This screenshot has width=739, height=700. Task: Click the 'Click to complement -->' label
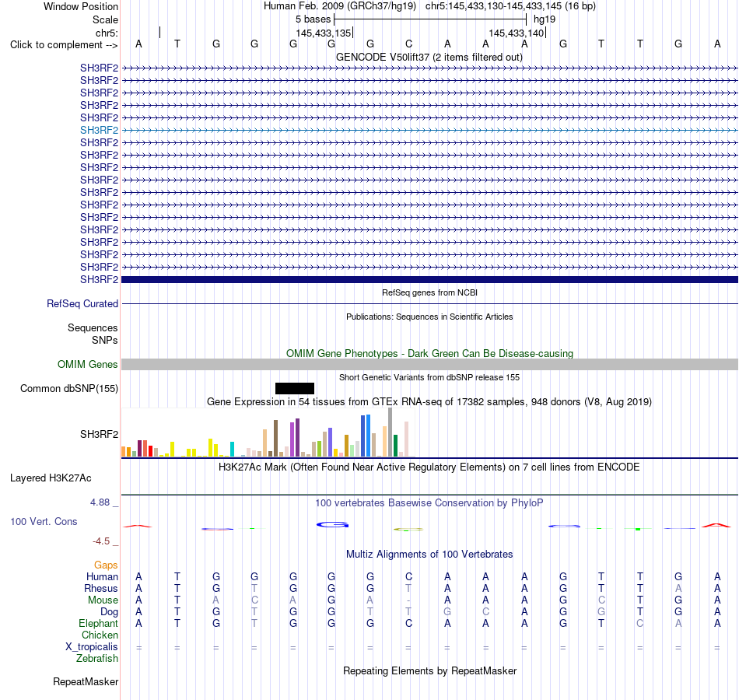(x=64, y=45)
